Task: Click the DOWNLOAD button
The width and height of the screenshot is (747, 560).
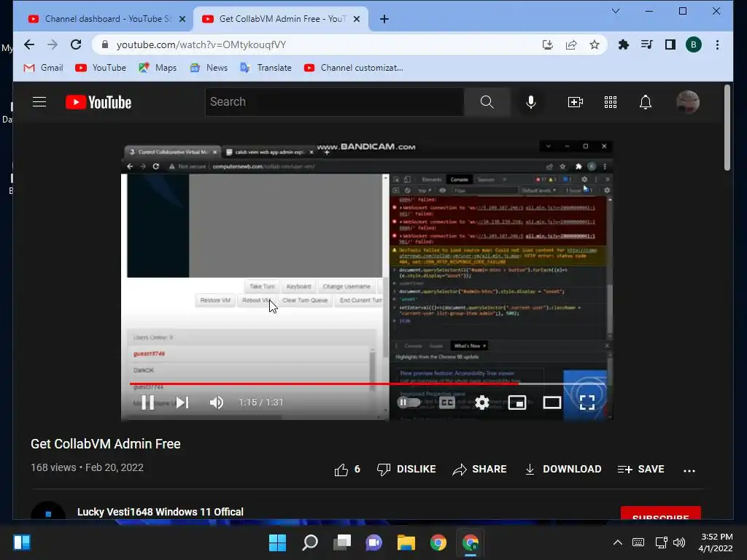Action: point(562,470)
